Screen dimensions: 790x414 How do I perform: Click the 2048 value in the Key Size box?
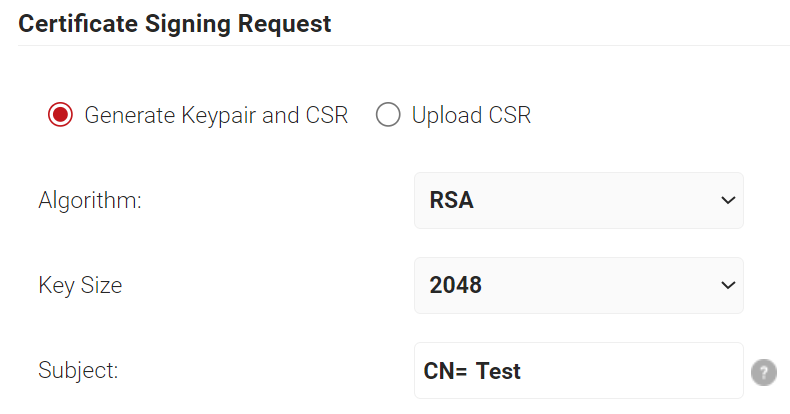[x=455, y=286]
